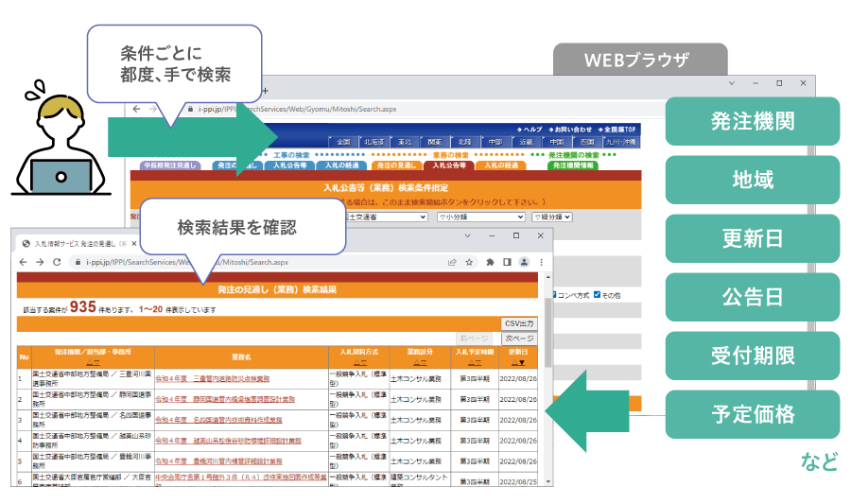Image resolution: width=851 pixels, height=504 pixels.
Task: Add a new tab in the rear window
Action: click(x=266, y=91)
